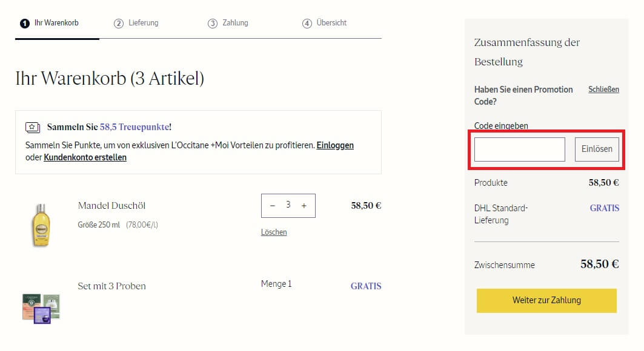Click the Set mit 3 Proben title
This screenshot has width=644, height=351.
(x=111, y=286)
